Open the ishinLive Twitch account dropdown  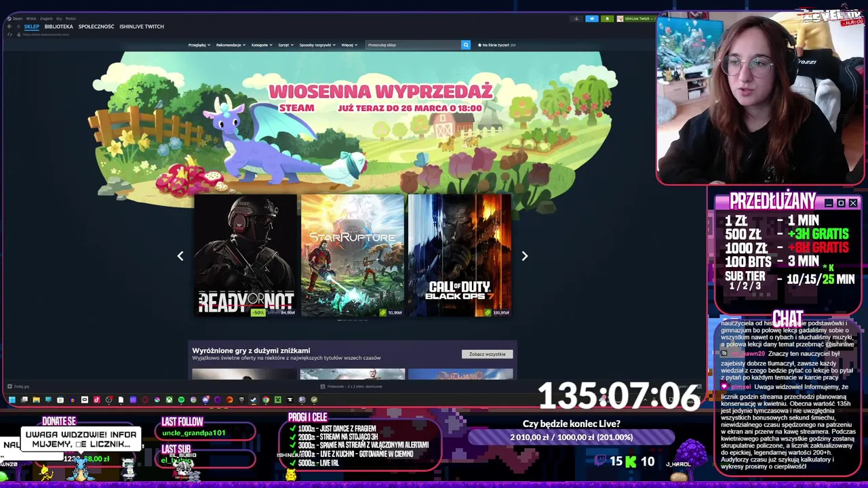point(635,19)
